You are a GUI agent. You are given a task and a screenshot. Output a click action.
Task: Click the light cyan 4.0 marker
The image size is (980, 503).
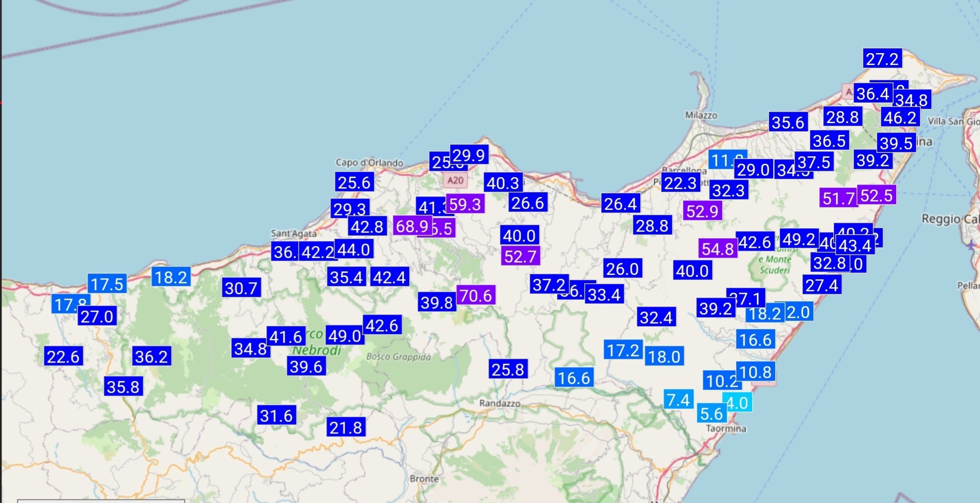click(739, 402)
